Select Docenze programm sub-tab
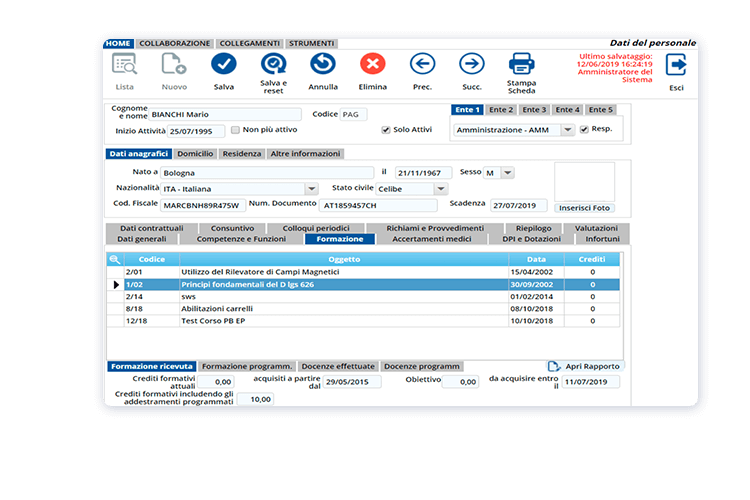Image resolution: width=750 pixels, height=500 pixels. point(422,367)
